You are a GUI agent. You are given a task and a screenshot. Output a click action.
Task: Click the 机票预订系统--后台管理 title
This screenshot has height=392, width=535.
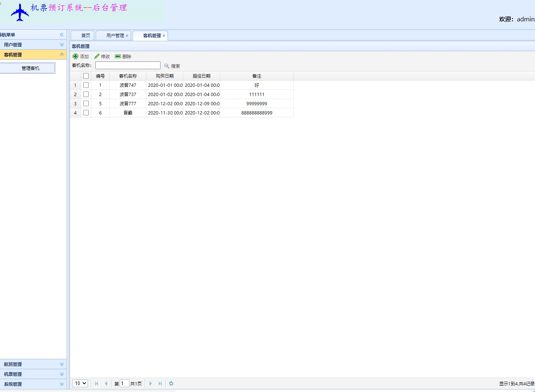pos(79,8)
